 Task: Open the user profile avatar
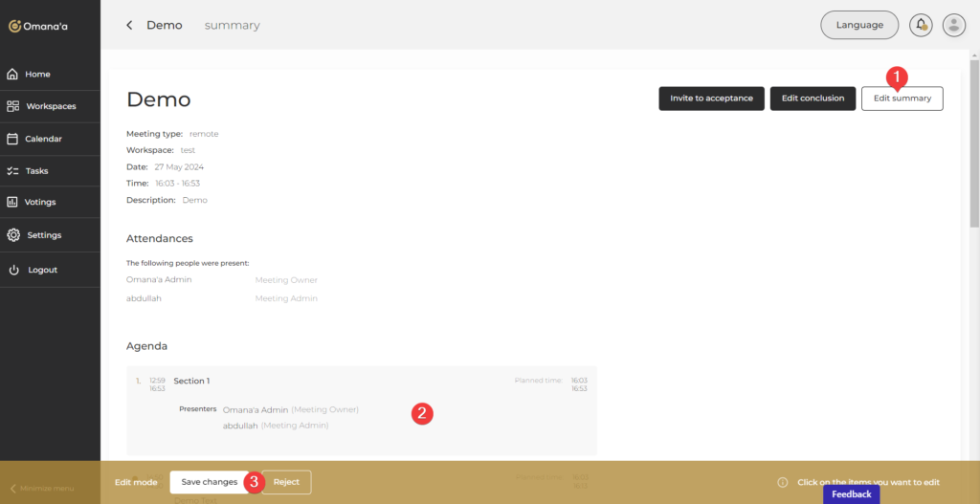953,25
